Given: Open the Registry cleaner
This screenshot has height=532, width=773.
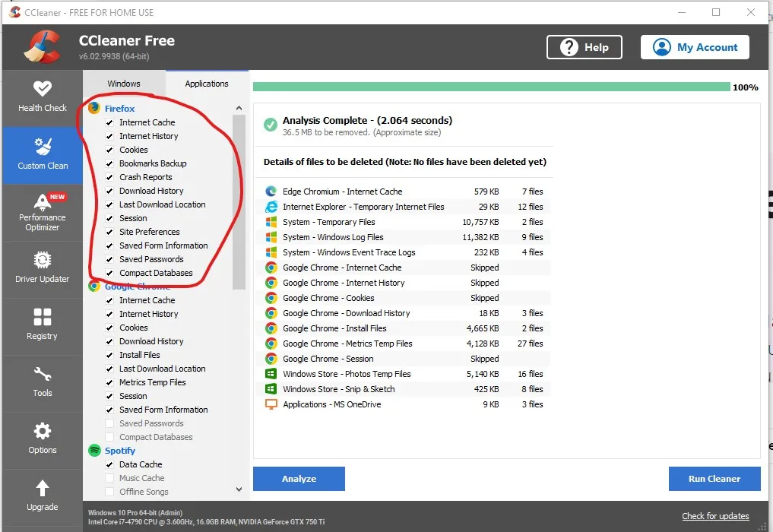Looking at the screenshot, I should coord(43,325).
